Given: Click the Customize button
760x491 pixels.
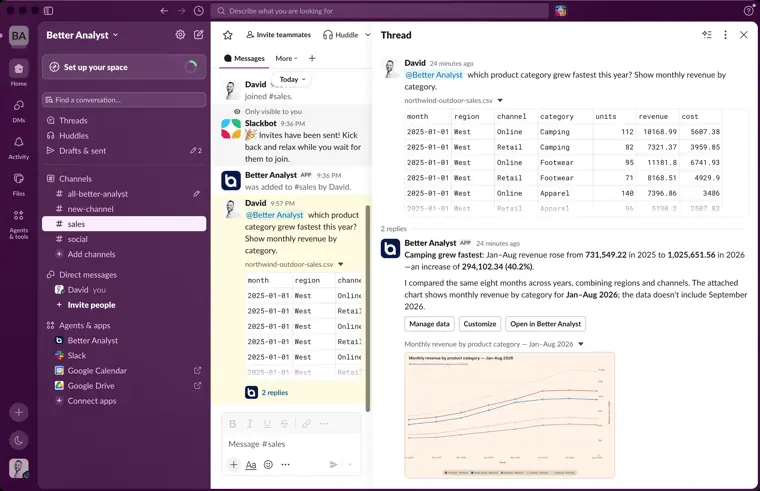Looking at the screenshot, I should tap(479, 324).
